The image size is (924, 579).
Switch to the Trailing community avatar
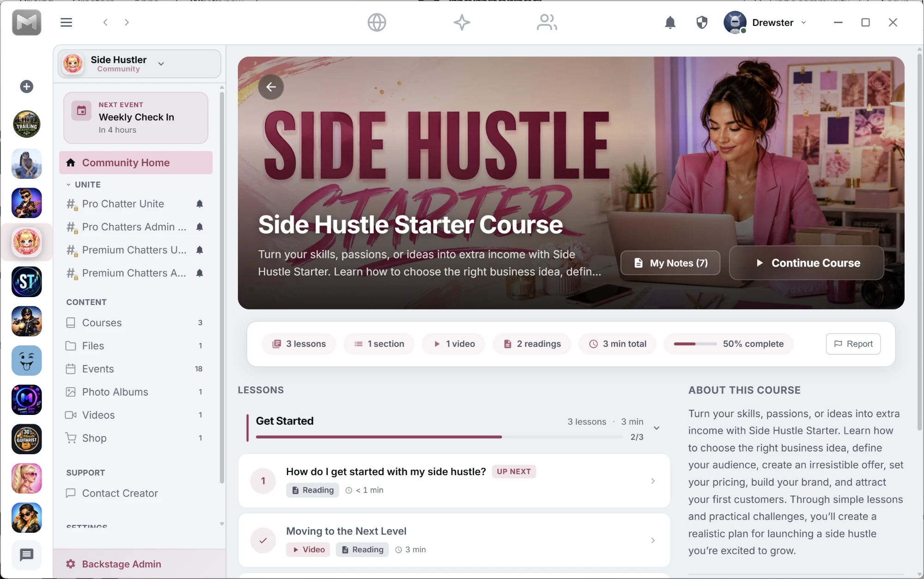[x=26, y=124]
